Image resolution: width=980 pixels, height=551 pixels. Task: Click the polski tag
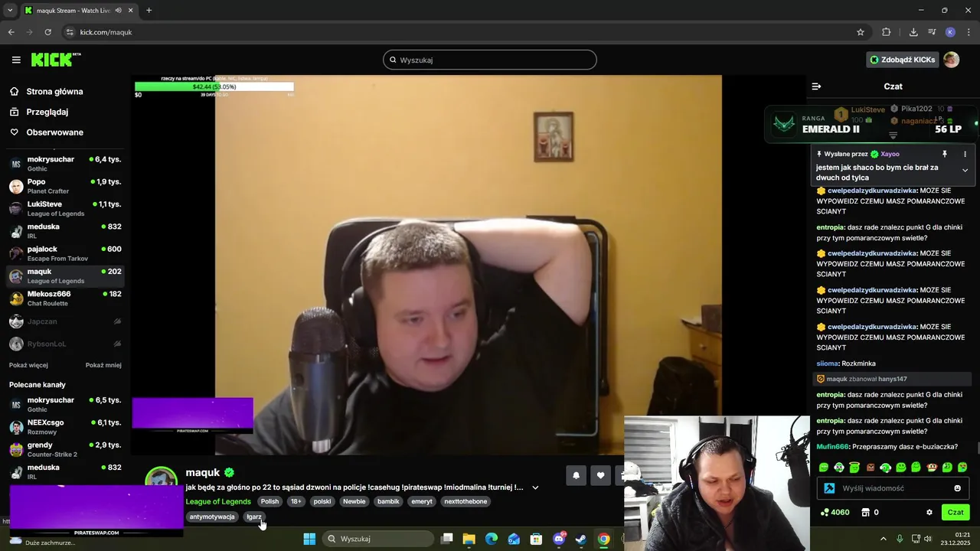click(x=322, y=501)
